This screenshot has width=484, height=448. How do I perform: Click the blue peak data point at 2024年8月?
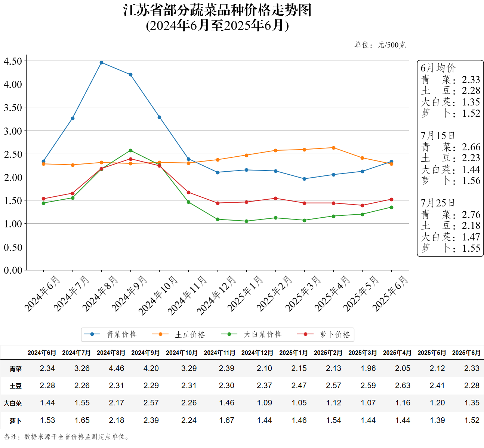(x=101, y=62)
